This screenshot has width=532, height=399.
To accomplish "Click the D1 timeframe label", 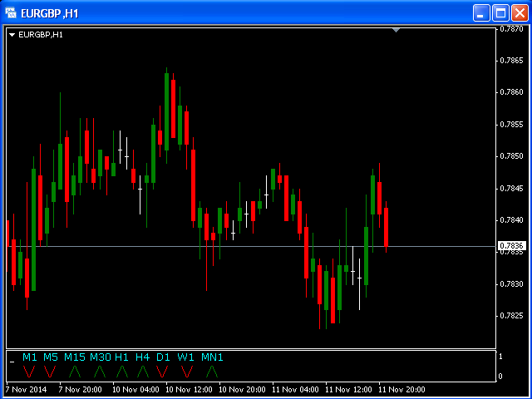I will 163,357.
